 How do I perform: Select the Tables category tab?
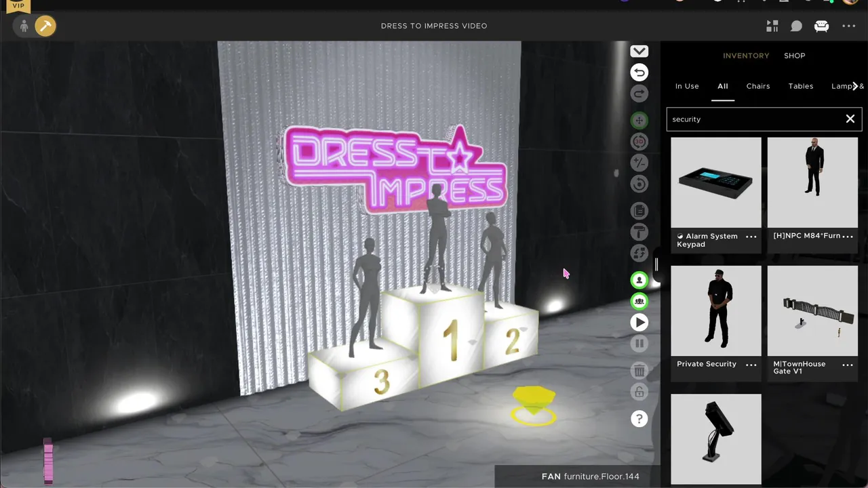coord(801,86)
